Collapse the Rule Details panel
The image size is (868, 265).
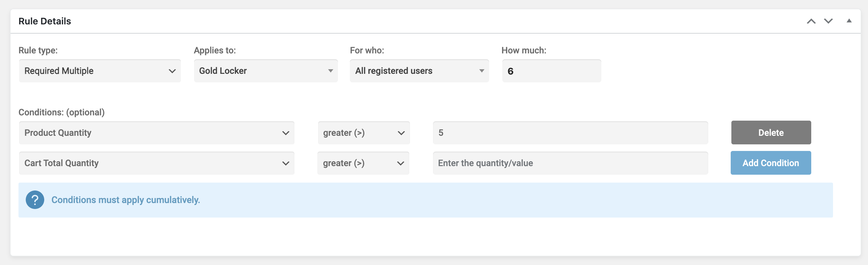click(849, 21)
